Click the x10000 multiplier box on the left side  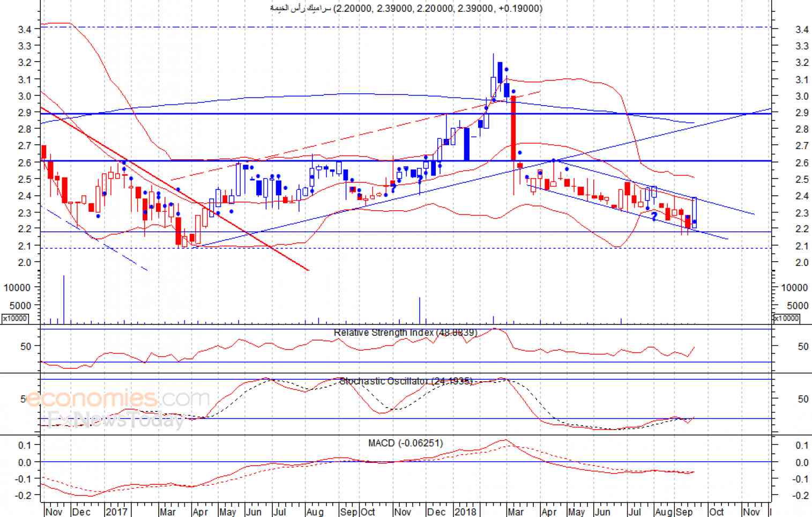pos(15,319)
